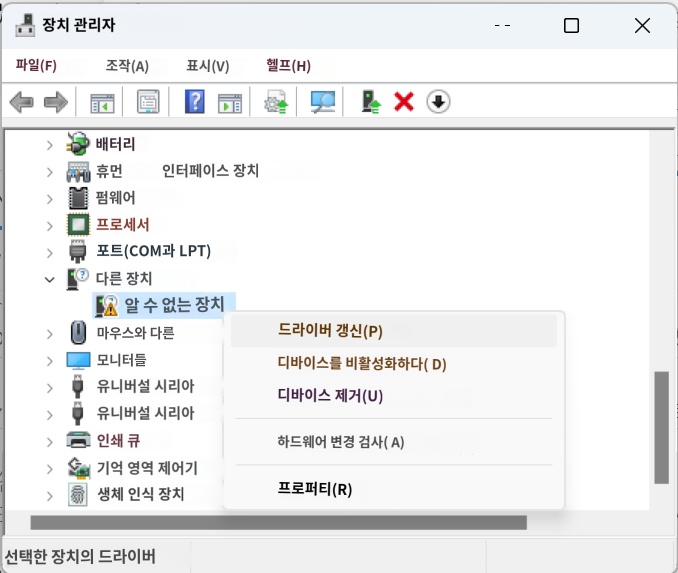The height and width of the screenshot is (573, 678).
Task: Collapse the 다른 장치 category
Action: pyautogui.click(x=50, y=280)
